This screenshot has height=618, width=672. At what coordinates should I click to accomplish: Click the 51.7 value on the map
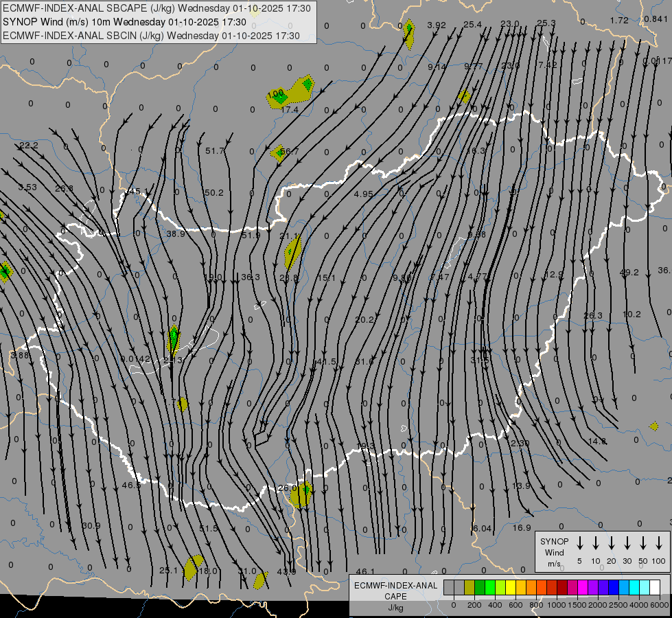coord(215,151)
